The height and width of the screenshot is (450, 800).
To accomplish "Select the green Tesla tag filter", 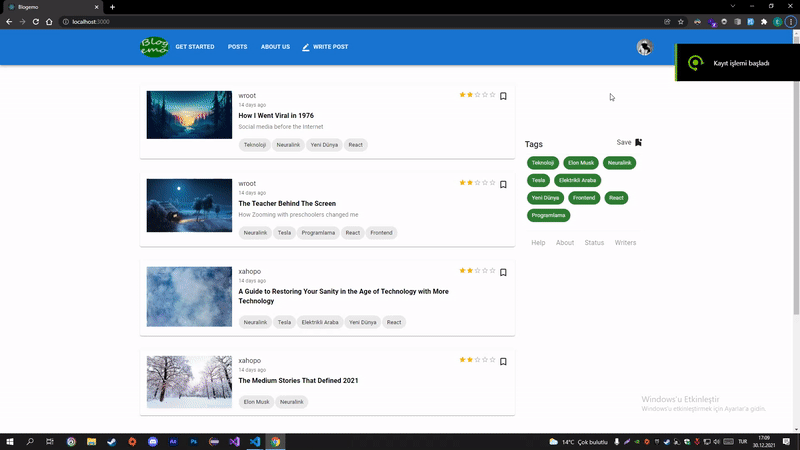I will [538, 180].
